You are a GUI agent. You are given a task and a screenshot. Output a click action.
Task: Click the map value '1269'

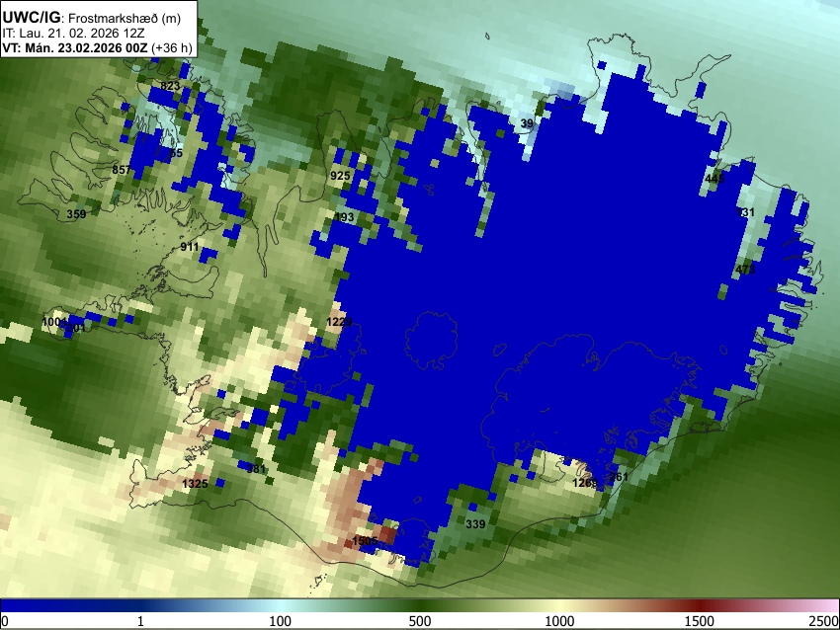click(x=585, y=483)
